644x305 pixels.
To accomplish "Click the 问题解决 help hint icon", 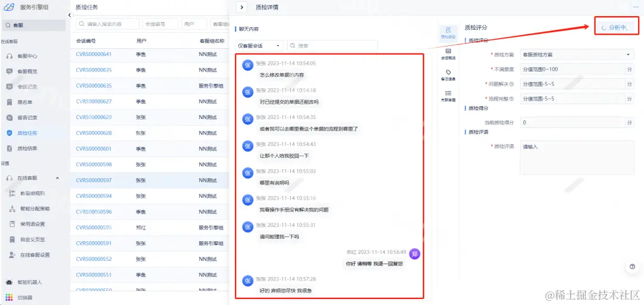I will [x=512, y=84].
